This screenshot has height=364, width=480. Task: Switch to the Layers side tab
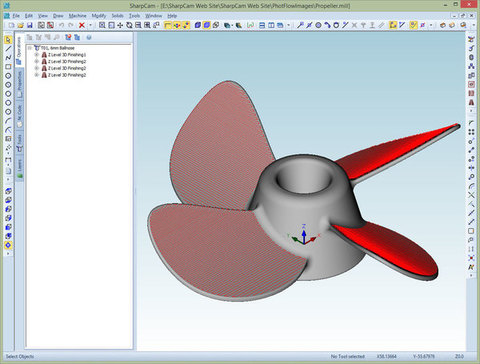[x=20, y=168]
